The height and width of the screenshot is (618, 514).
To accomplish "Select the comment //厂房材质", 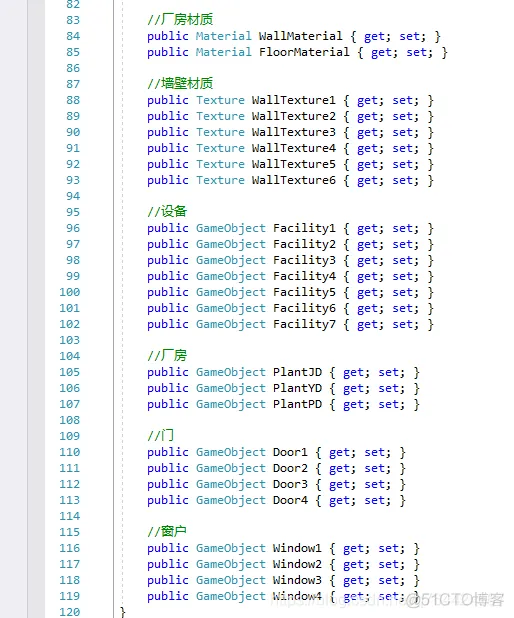I will [x=180, y=19].
